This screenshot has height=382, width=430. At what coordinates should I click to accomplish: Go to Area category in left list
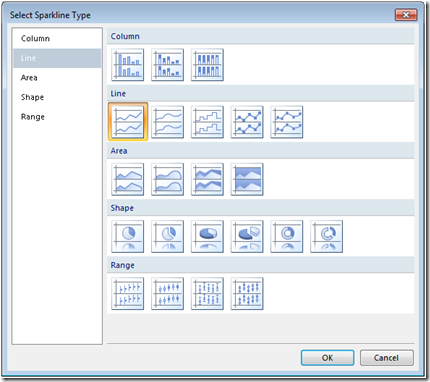point(57,78)
